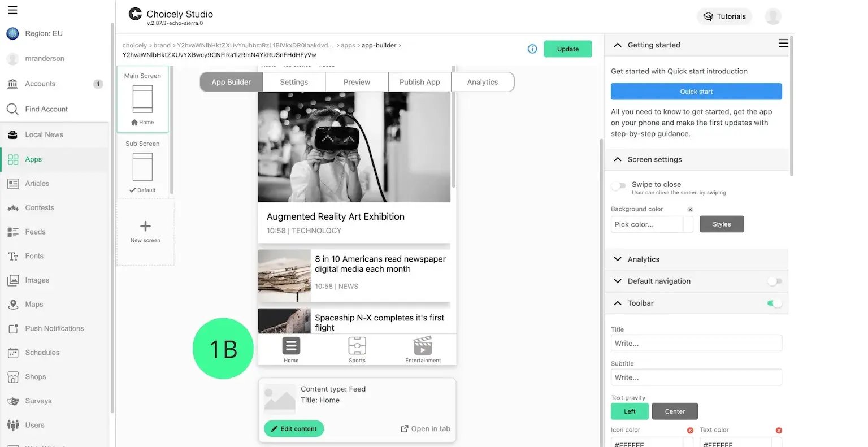Collapse the Toolbar section chevron

[618, 303]
